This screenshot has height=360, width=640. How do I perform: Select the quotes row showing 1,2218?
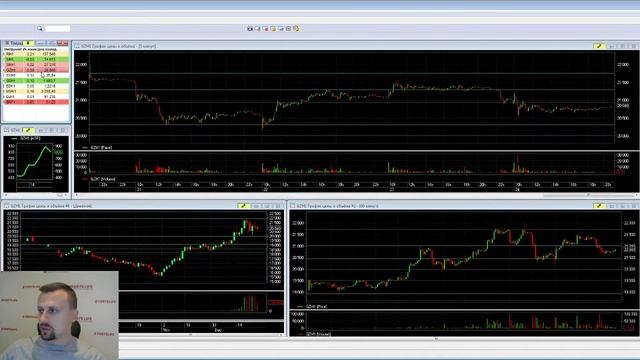36,86
